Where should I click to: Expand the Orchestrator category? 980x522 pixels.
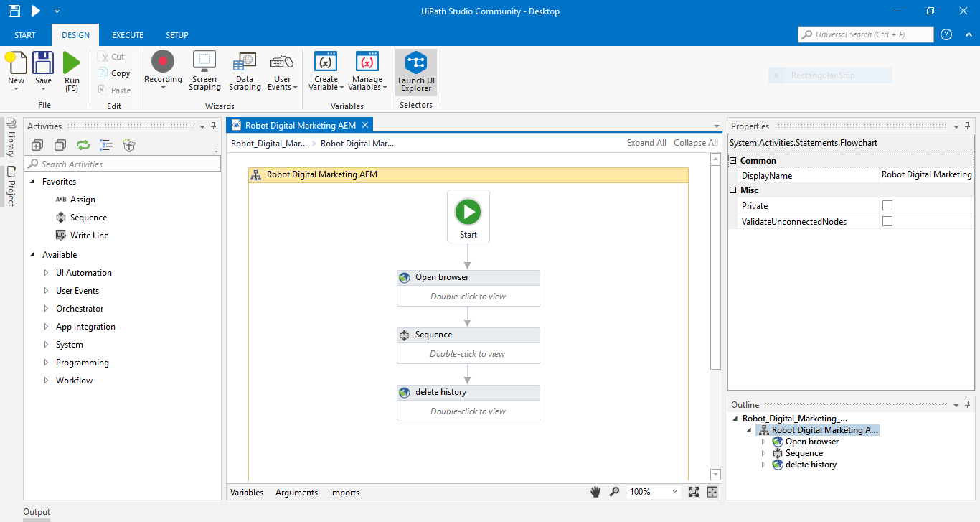point(47,309)
